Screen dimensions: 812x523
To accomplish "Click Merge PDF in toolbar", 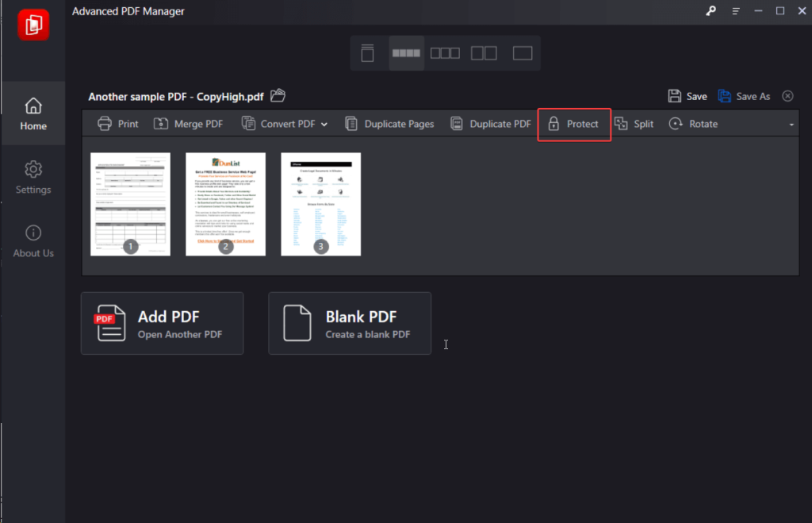I will [x=188, y=124].
